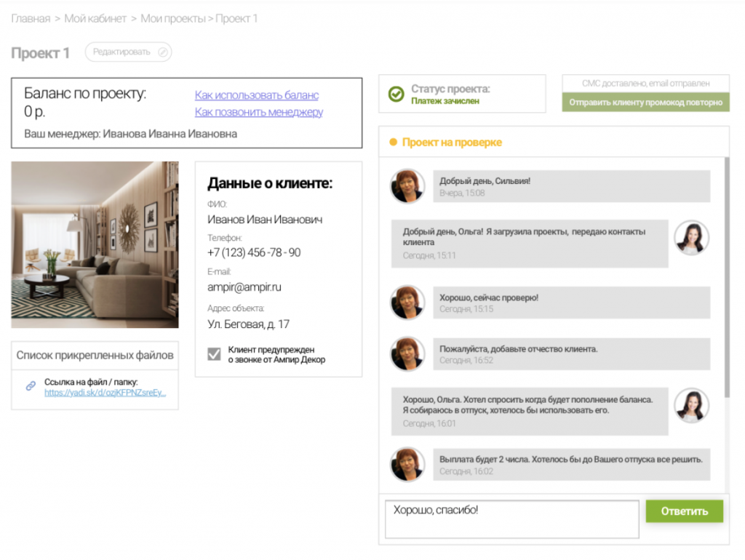Open 'Как использовать баланс' link
Image resolution: width=745 pixels, height=560 pixels.
coord(257,95)
